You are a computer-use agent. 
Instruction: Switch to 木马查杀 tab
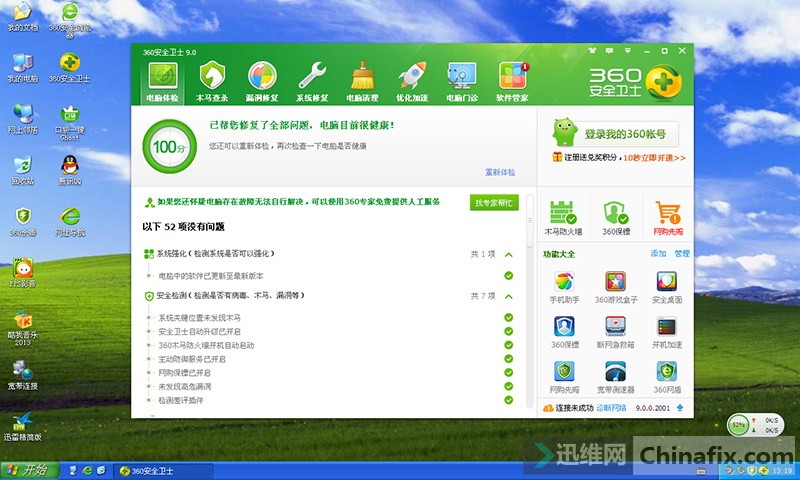212,82
